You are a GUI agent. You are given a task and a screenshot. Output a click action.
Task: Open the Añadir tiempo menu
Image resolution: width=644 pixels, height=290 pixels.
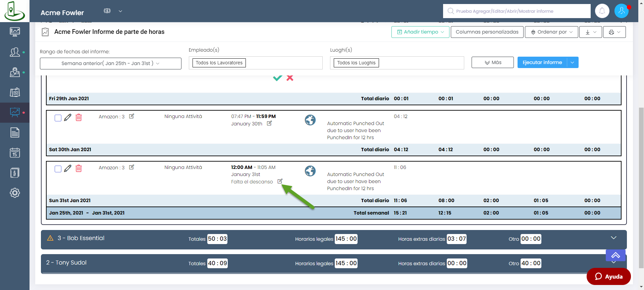pos(420,32)
